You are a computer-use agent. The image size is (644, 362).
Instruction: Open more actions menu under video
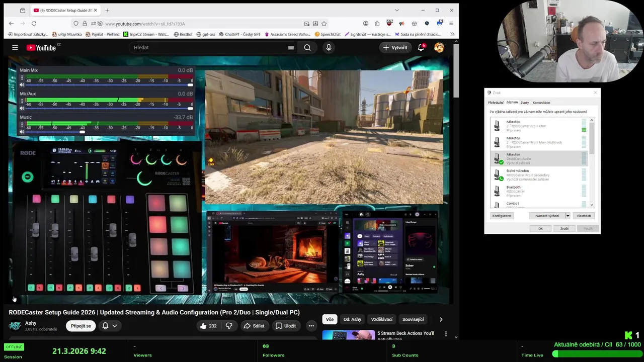[x=311, y=326]
